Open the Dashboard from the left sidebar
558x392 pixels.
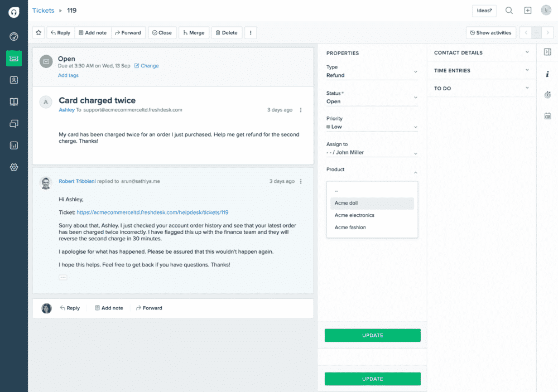pyautogui.click(x=14, y=36)
